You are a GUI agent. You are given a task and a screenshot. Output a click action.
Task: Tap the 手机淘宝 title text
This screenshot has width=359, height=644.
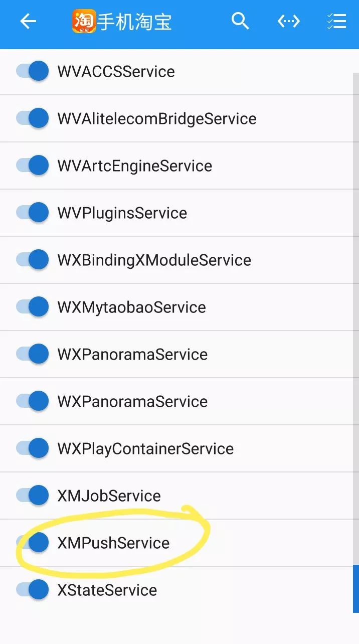pyautogui.click(x=134, y=22)
